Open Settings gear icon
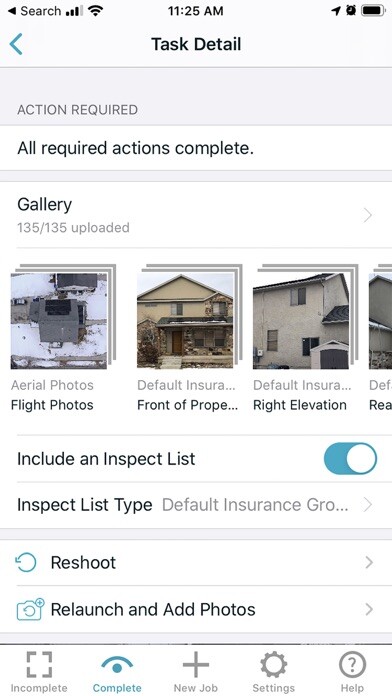This screenshot has width=392, height=696. (x=273, y=665)
